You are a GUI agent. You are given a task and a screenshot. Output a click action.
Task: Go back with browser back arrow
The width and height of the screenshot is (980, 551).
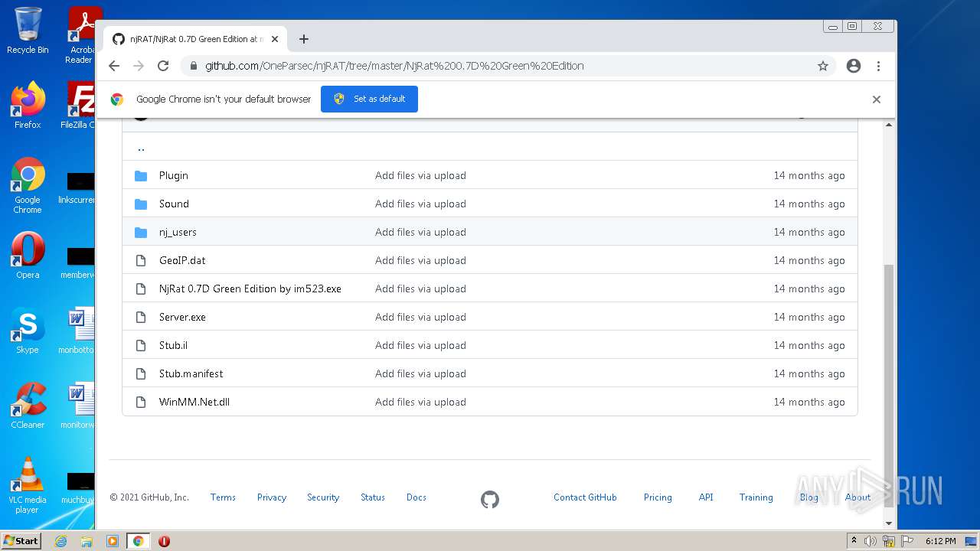click(114, 66)
